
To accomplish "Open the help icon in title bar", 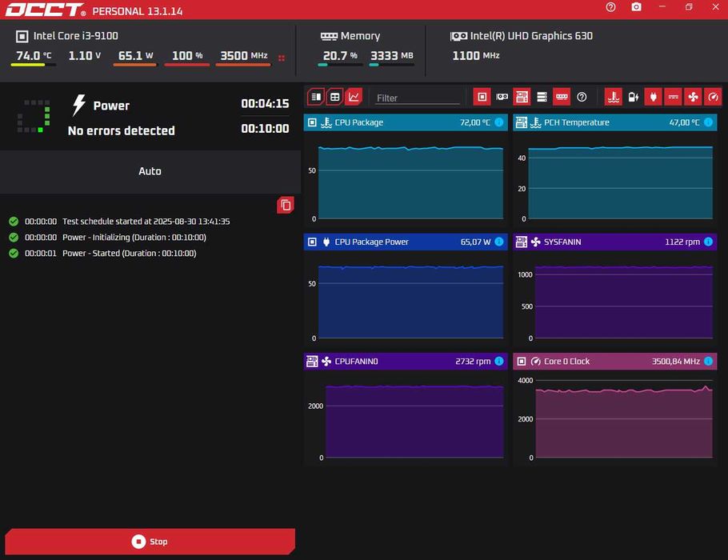I will (610, 7).
